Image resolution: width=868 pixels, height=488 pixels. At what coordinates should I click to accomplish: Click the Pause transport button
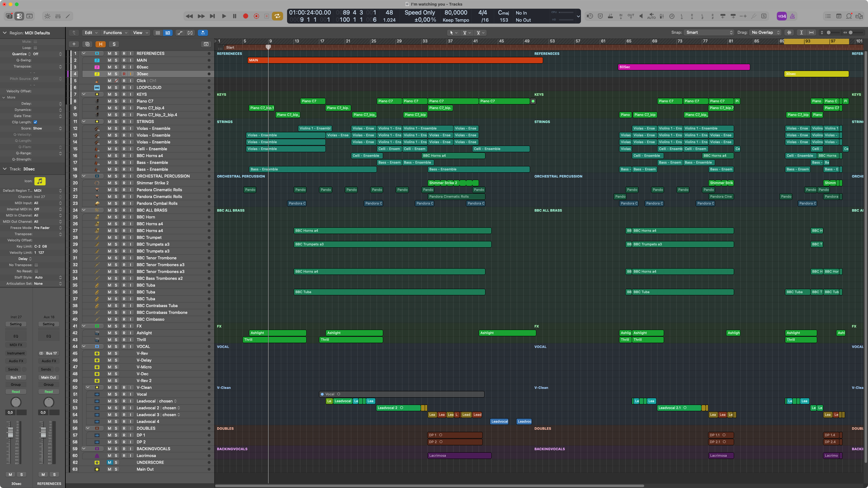click(235, 16)
